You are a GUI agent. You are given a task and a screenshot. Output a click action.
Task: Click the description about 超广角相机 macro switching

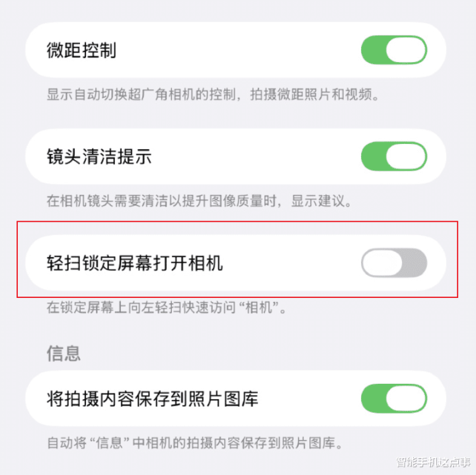(213, 94)
